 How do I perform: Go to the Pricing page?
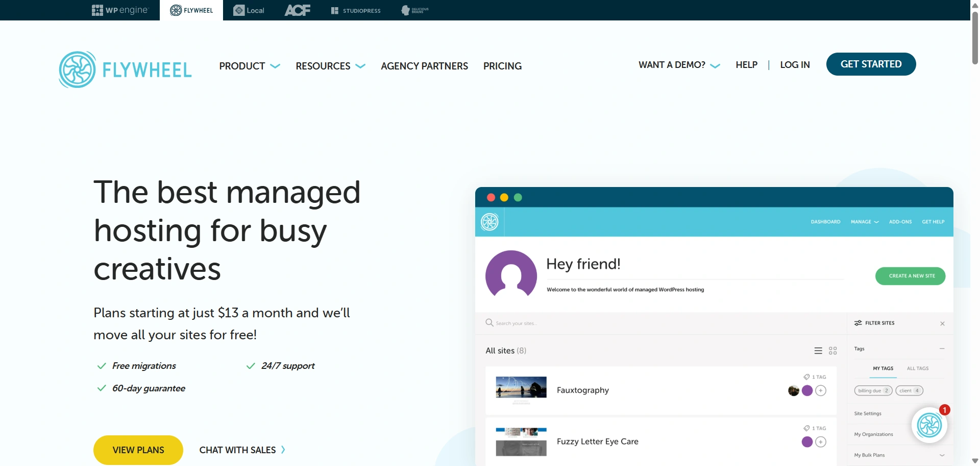(502, 66)
